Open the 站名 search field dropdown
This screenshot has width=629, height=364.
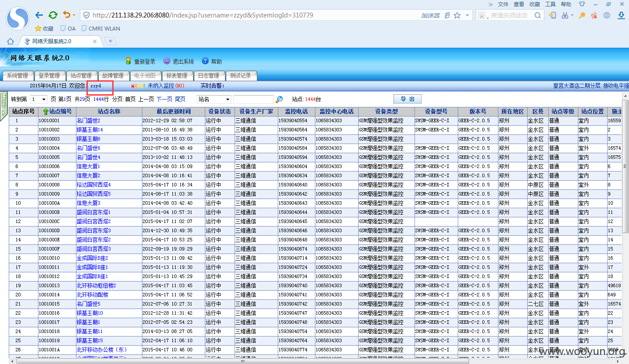214,100
